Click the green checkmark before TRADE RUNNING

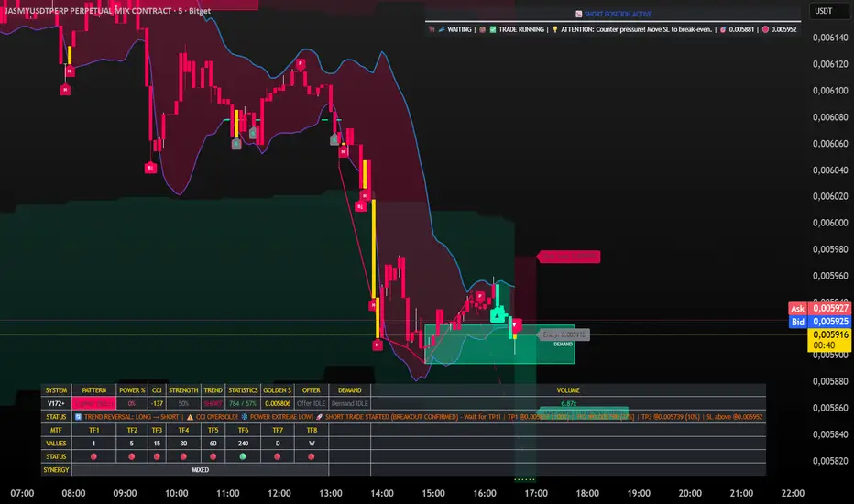493,29
